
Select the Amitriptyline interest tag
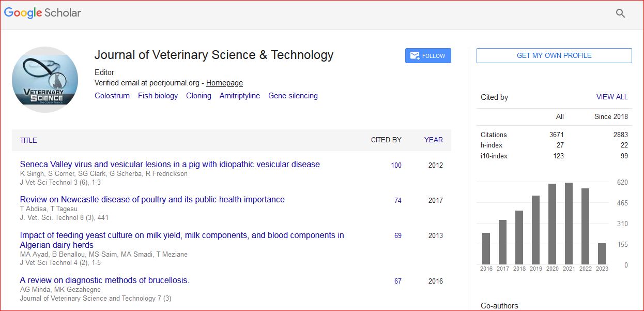(x=239, y=96)
